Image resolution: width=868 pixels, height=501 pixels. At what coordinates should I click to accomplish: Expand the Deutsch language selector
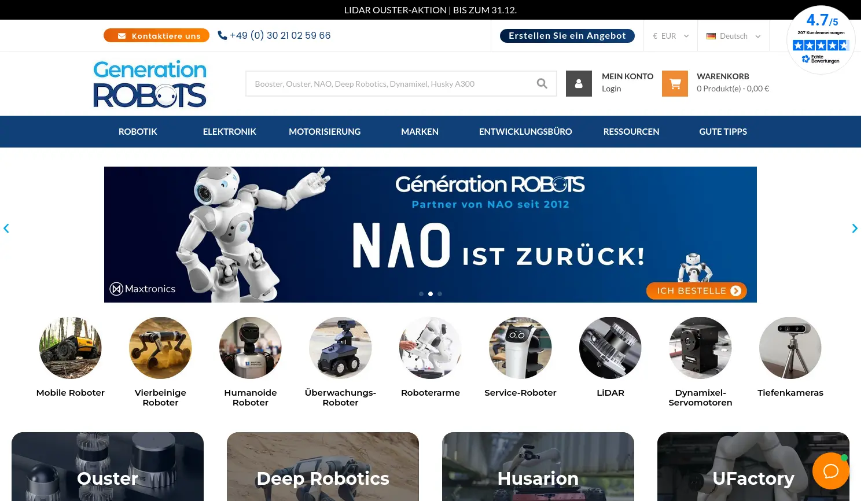click(733, 35)
